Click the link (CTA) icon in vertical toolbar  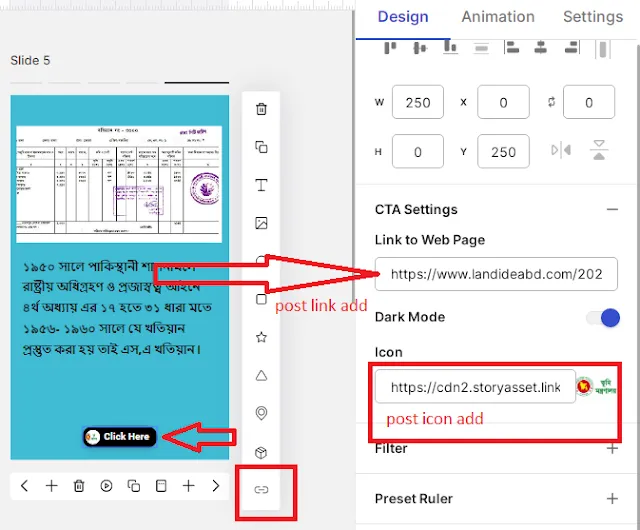[261, 490]
